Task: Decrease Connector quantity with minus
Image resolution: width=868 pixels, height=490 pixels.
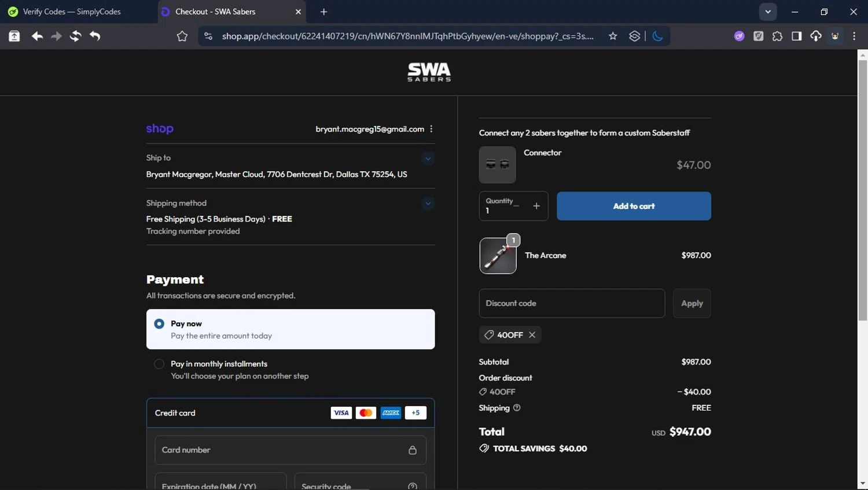Action: (516, 206)
